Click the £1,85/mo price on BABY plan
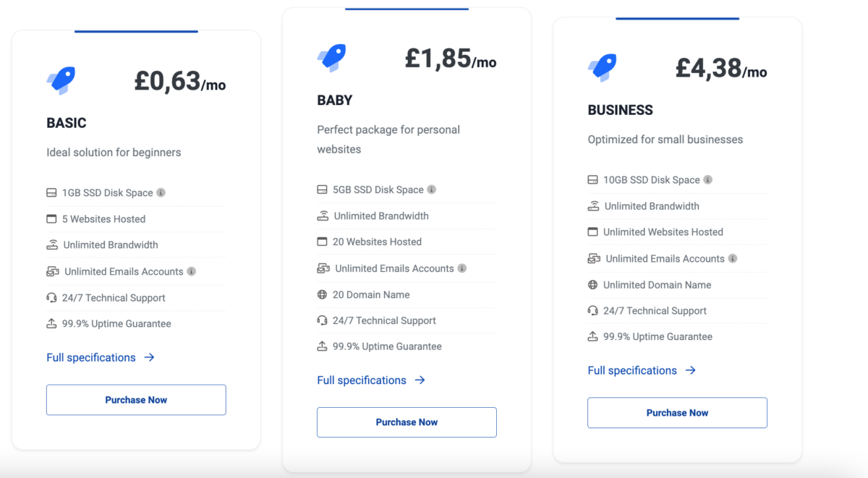 [x=451, y=58]
